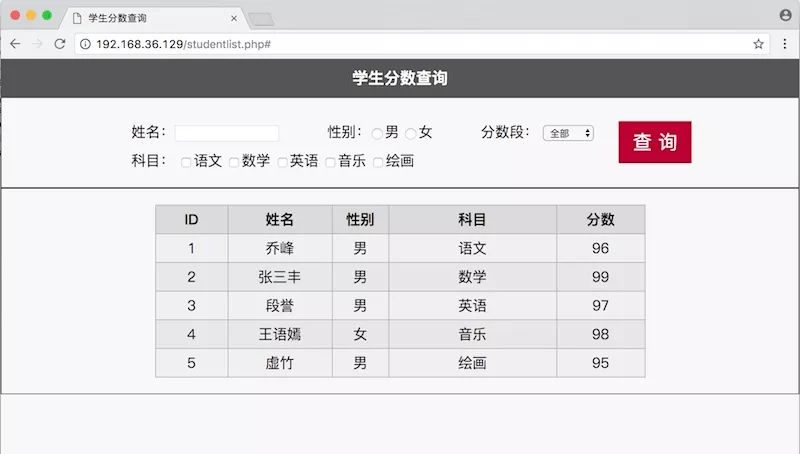Image resolution: width=800 pixels, height=454 pixels.
Task: Click the ID column header
Action: coord(191,219)
